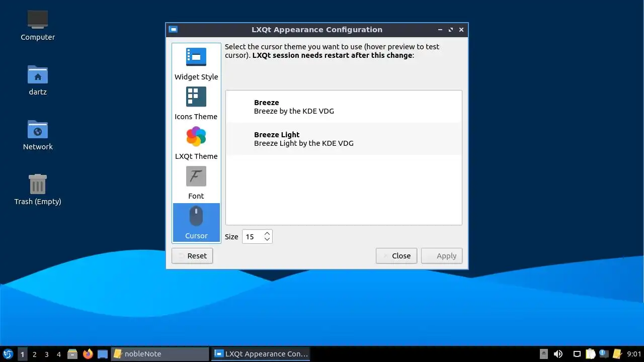Launch Firefox from the panel

(x=88, y=354)
